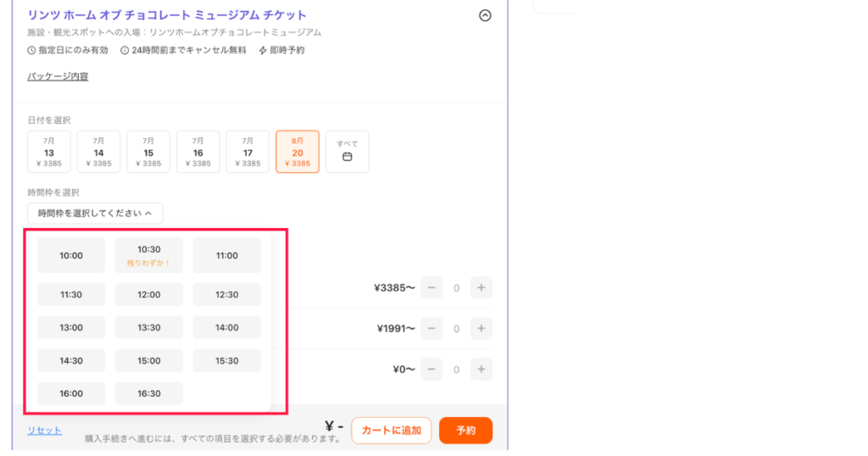Choose the 11:00 time slot

[227, 256]
